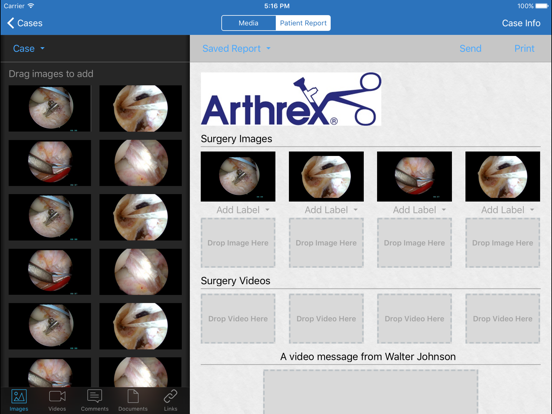Open Add Label under third surgery image
The image size is (552, 414).
tap(419, 210)
